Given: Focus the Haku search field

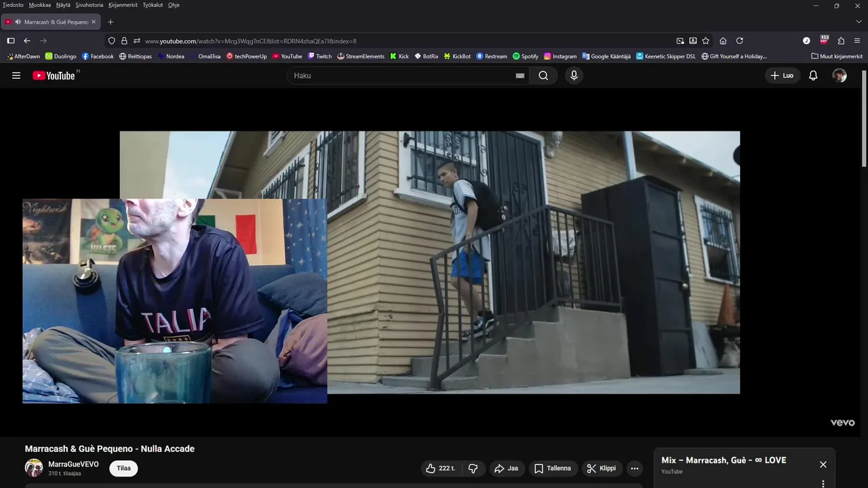Looking at the screenshot, I should 403,75.
